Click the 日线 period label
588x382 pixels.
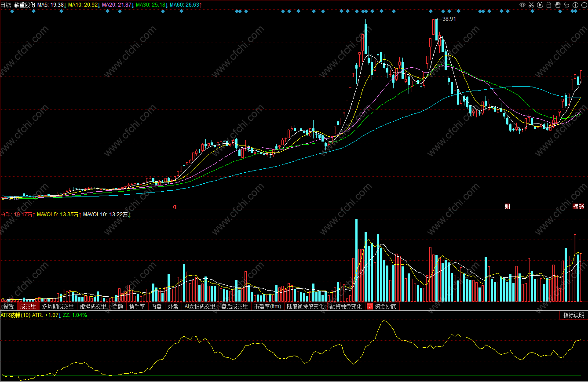pyautogui.click(x=5, y=5)
